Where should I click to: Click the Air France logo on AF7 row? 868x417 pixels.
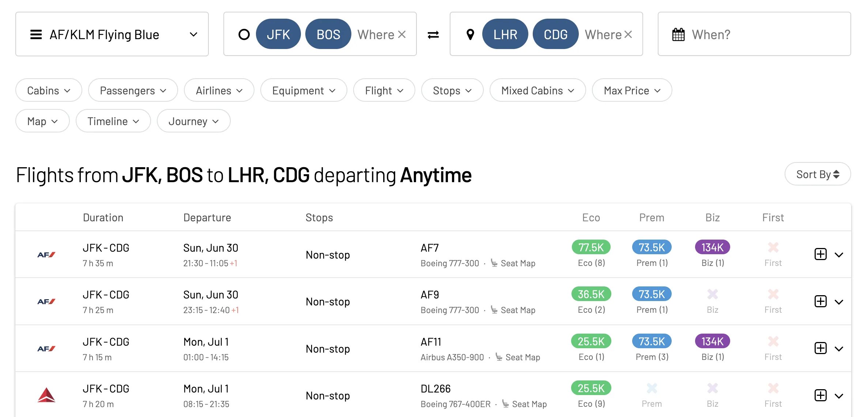coord(46,255)
